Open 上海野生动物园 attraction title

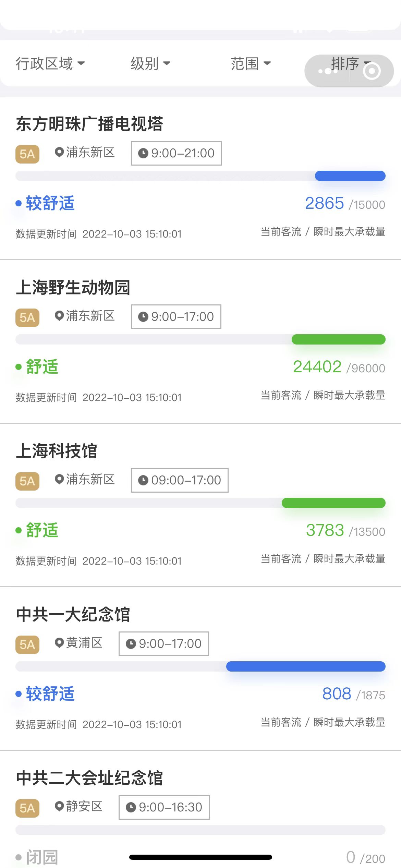click(73, 288)
